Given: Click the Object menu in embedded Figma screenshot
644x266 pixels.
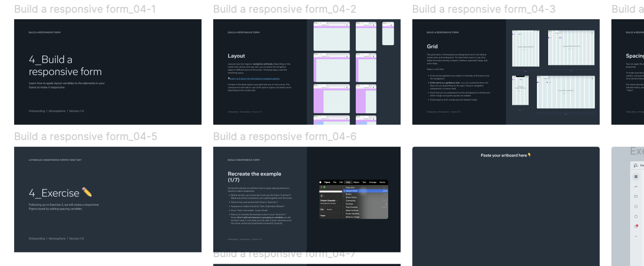Looking at the screenshot, I should pos(356,182).
